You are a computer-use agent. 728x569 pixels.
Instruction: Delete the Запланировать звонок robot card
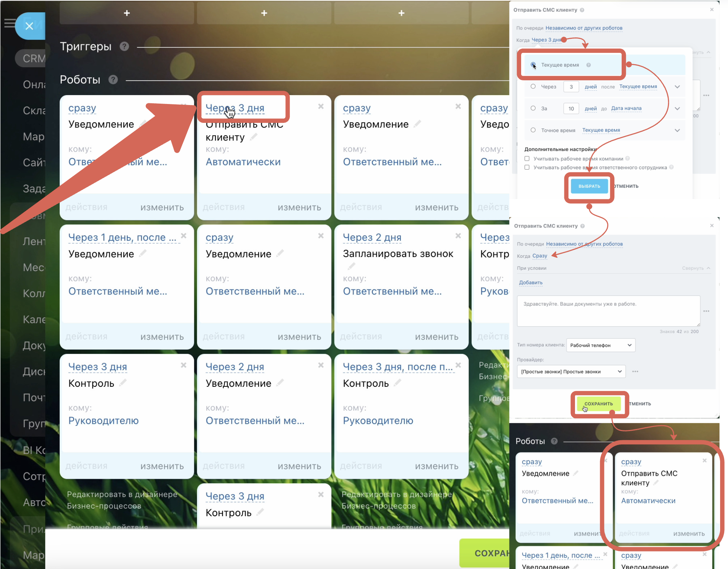[x=458, y=236]
